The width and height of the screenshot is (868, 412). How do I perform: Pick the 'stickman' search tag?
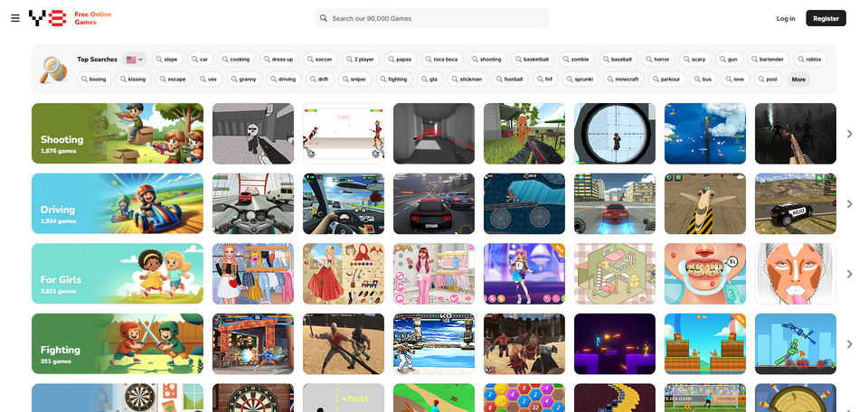pos(467,80)
